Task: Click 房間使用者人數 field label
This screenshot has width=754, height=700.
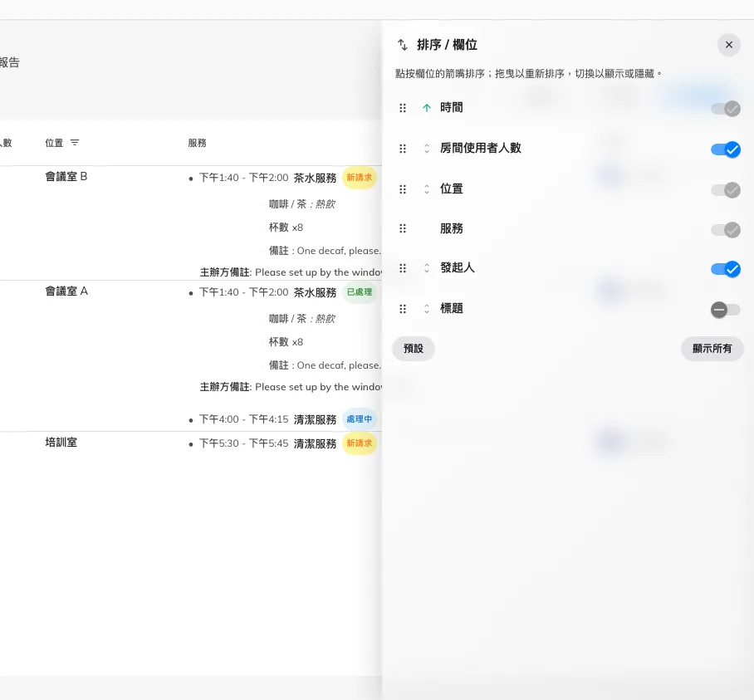Action: (481, 148)
